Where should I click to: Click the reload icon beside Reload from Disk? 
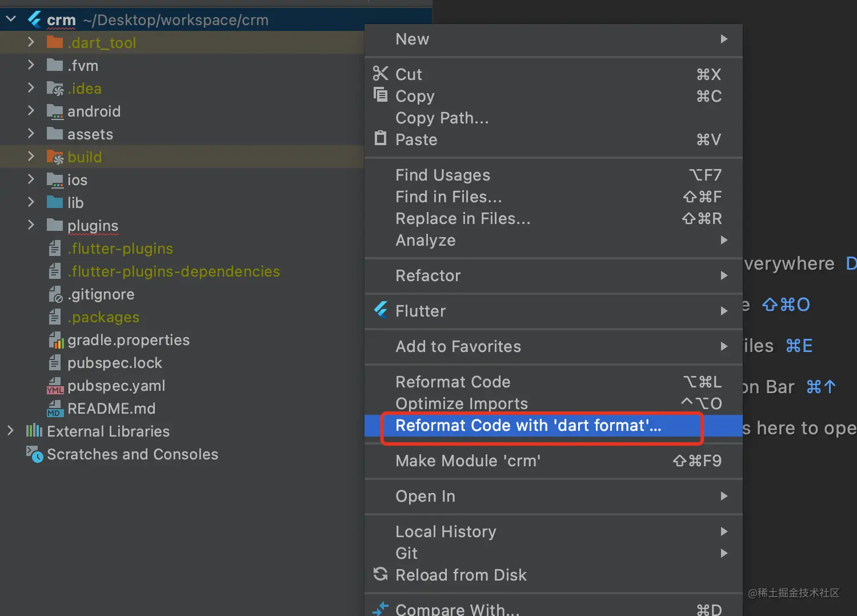[x=381, y=574]
